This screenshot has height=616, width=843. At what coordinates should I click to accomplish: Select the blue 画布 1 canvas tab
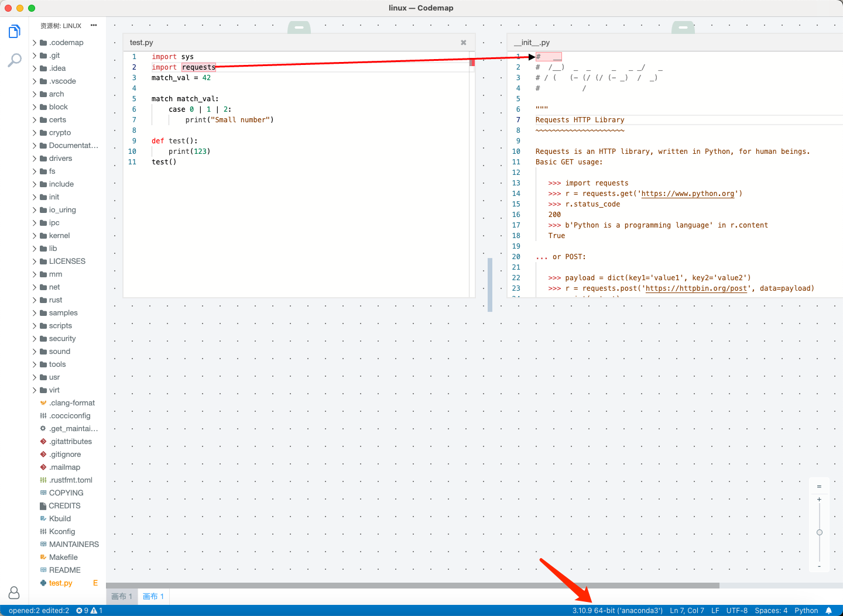153,597
